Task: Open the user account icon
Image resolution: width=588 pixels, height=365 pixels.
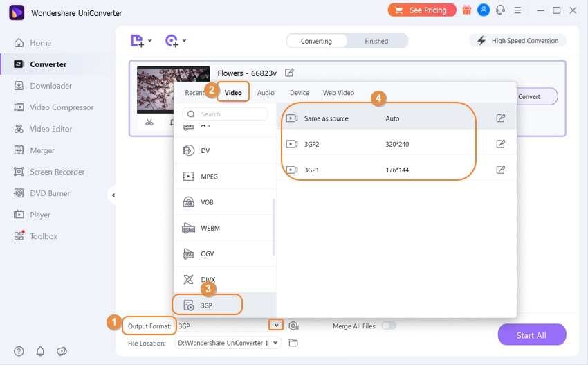Action: point(484,10)
